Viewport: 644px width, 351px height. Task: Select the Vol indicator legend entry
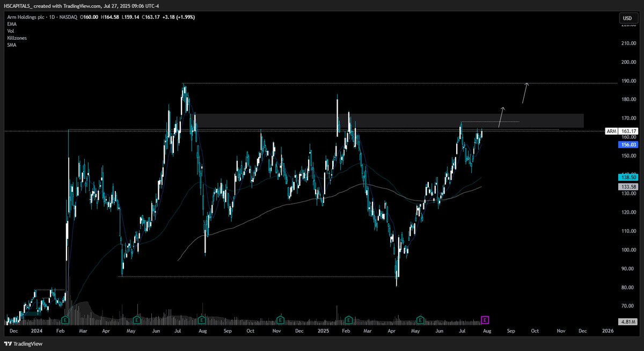10,31
